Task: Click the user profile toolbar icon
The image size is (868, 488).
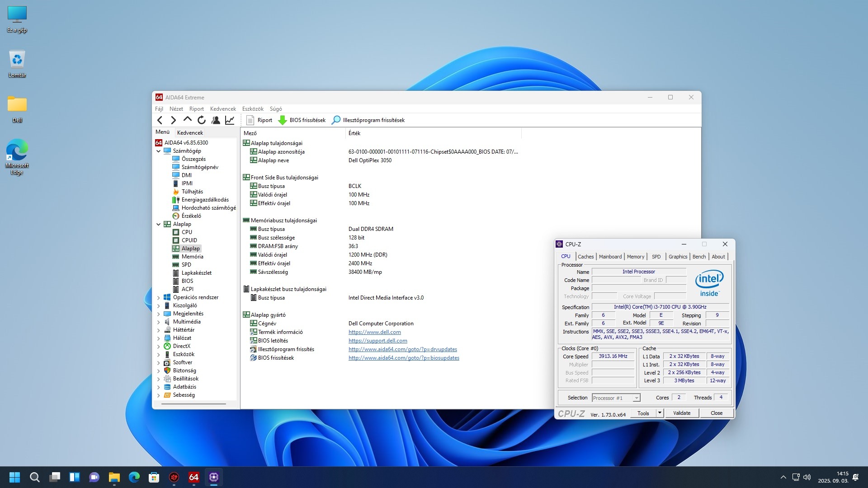Action: tap(216, 120)
